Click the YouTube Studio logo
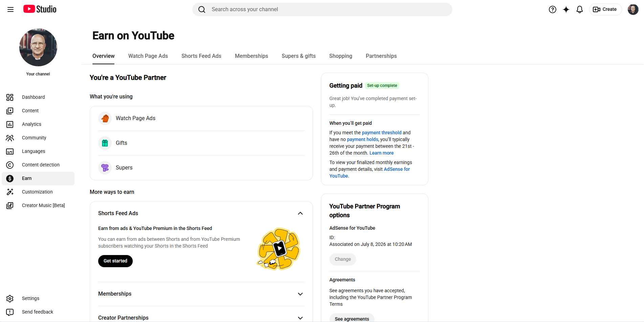Screen dimensions: 644x322 pos(40,9)
